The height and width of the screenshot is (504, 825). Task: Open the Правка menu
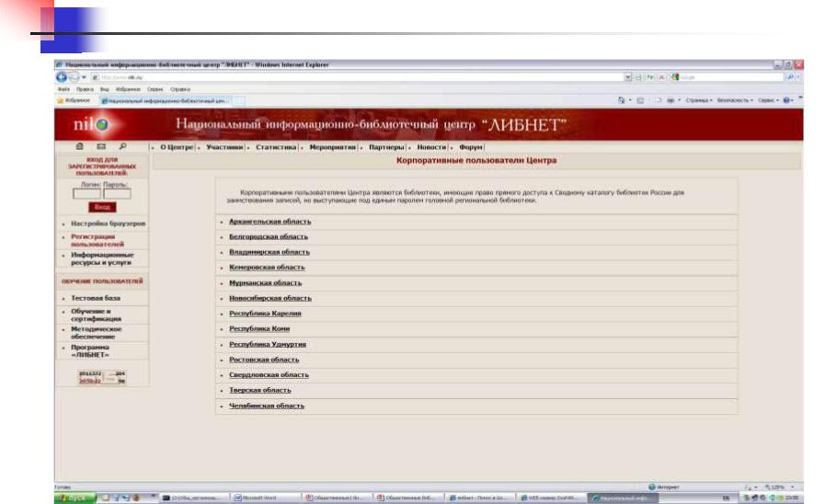(85, 89)
